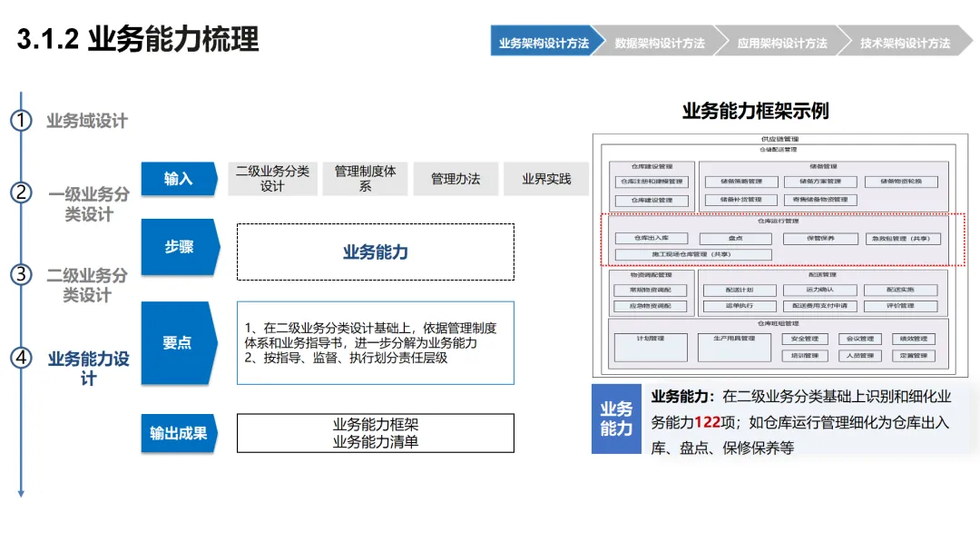Click the slide title 3.1.2 业务能力梳理
This screenshot has height=552, width=980.
click(x=138, y=39)
